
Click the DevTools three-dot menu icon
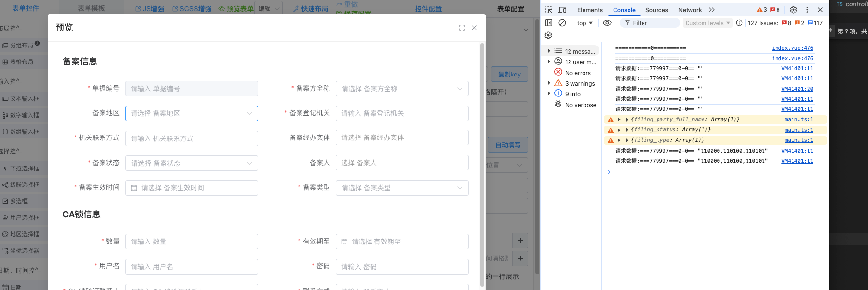click(x=807, y=10)
